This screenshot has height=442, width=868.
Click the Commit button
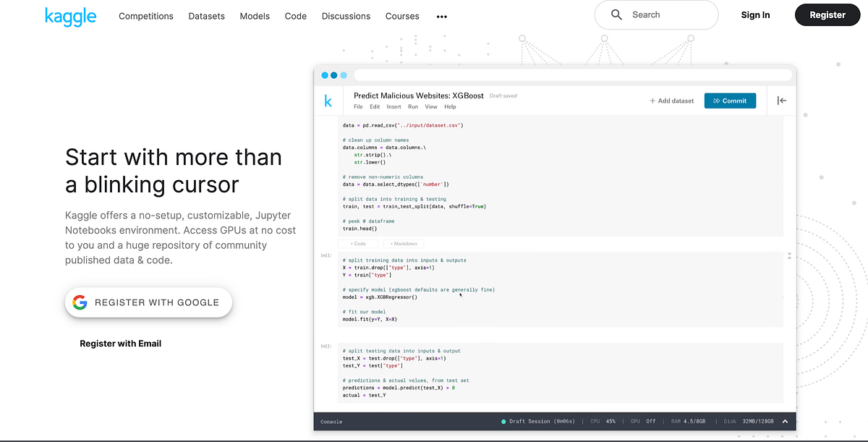tap(732, 101)
